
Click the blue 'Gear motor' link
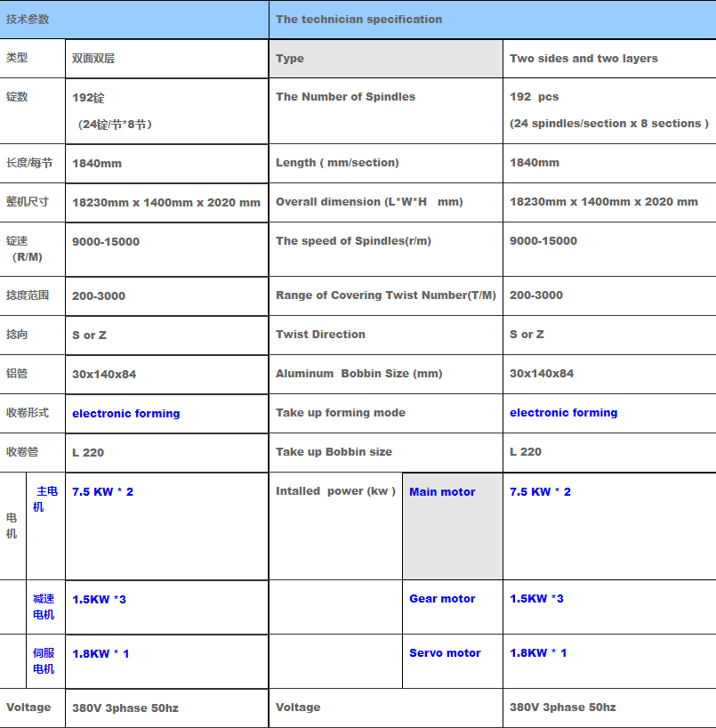coord(442,599)
